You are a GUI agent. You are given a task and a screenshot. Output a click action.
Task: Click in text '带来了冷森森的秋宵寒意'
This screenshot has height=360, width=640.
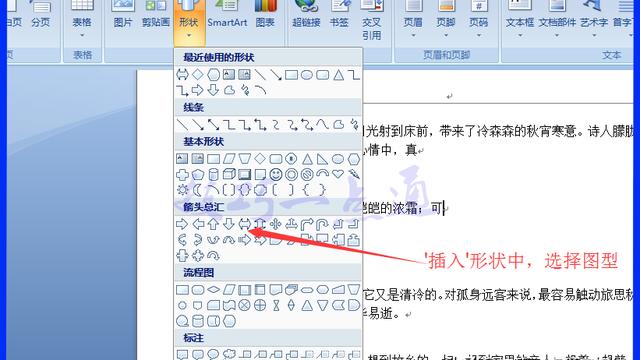pyautogui.click(x=509, y=131)
